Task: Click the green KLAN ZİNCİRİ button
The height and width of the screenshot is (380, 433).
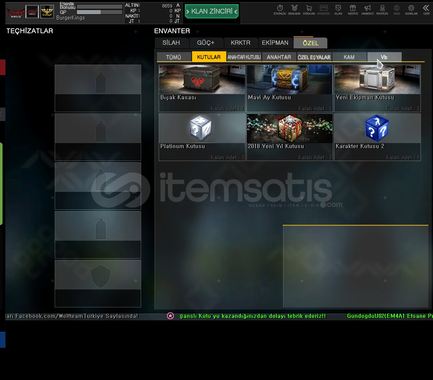Action: coord(212,11)
